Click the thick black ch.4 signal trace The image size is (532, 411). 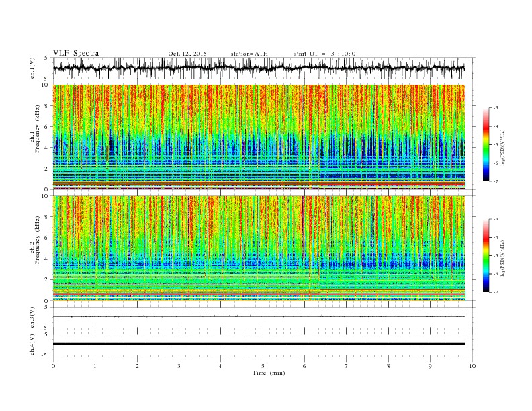pyautogui.click(x=259, y=344)
